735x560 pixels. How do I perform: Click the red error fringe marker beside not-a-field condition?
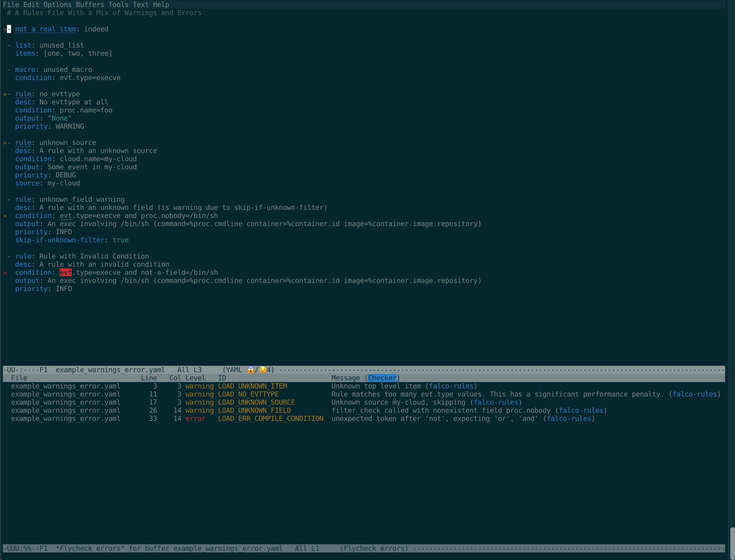tap(5, 273)
